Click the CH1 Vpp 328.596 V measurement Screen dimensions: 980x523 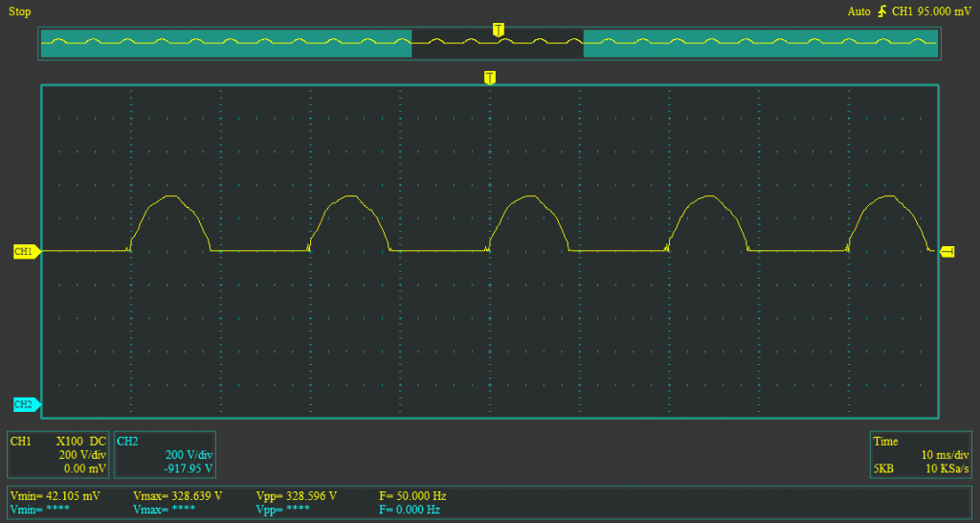point(297,496)
